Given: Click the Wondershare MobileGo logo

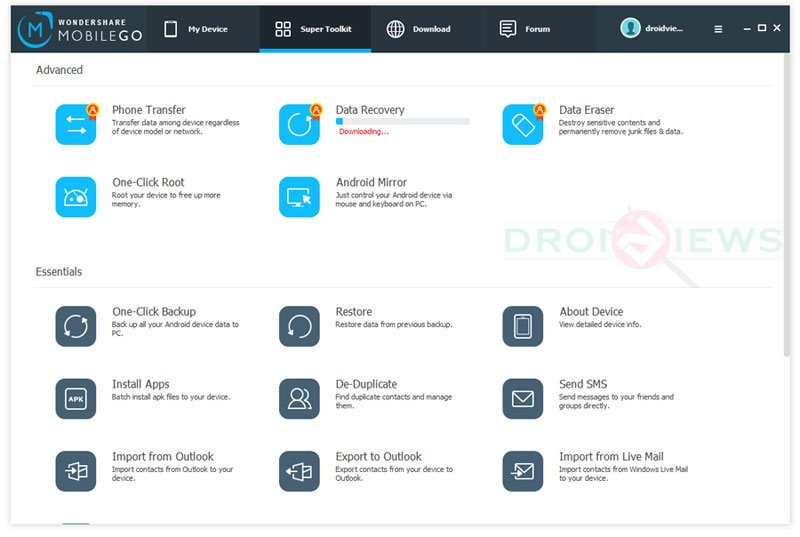Looking at the screenshot, I should 80,29.
